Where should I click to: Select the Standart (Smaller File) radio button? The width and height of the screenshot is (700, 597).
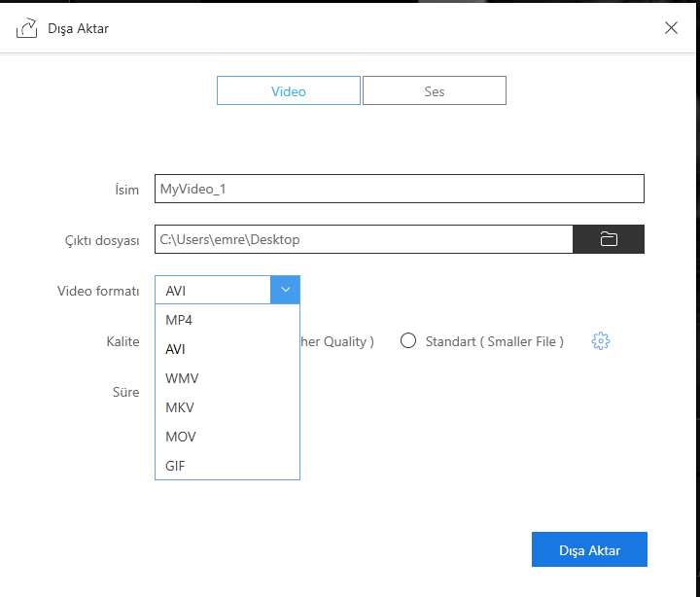[408, 341]
